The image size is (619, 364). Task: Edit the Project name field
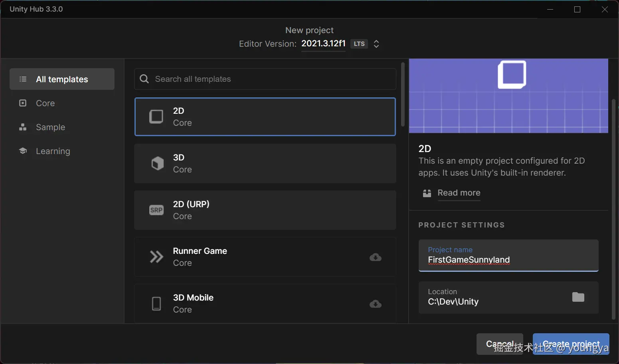[508, 260]
